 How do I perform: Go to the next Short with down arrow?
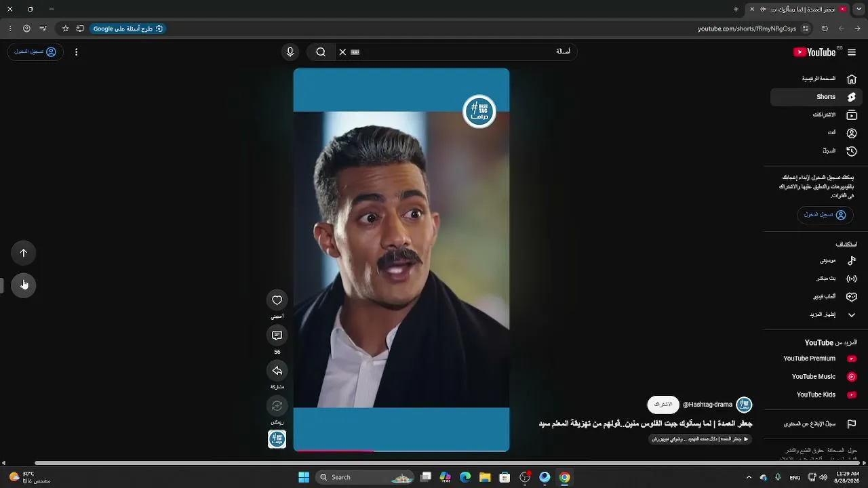pyautogui.click(x=24, y=285)
